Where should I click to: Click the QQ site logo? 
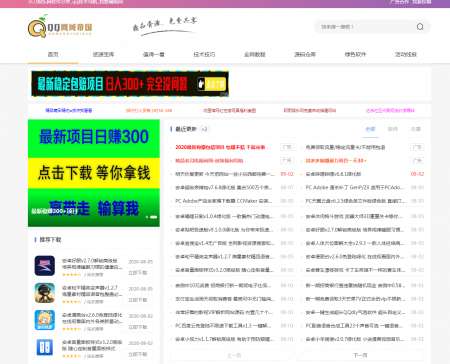click(x=60, y=27)
